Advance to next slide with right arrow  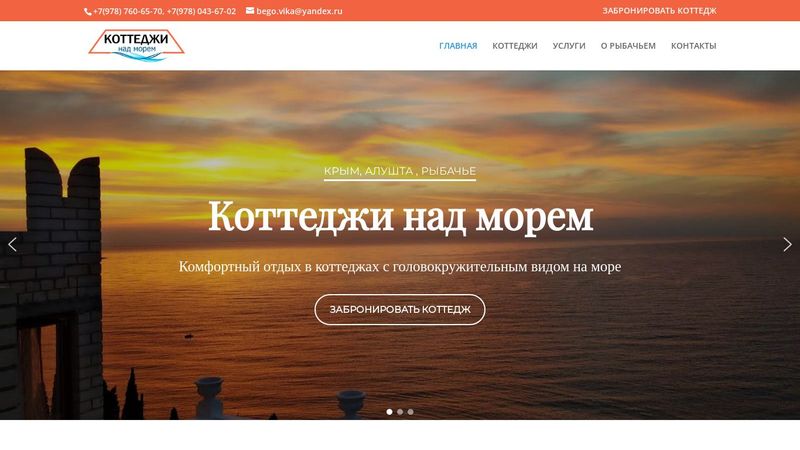[787, 244]
